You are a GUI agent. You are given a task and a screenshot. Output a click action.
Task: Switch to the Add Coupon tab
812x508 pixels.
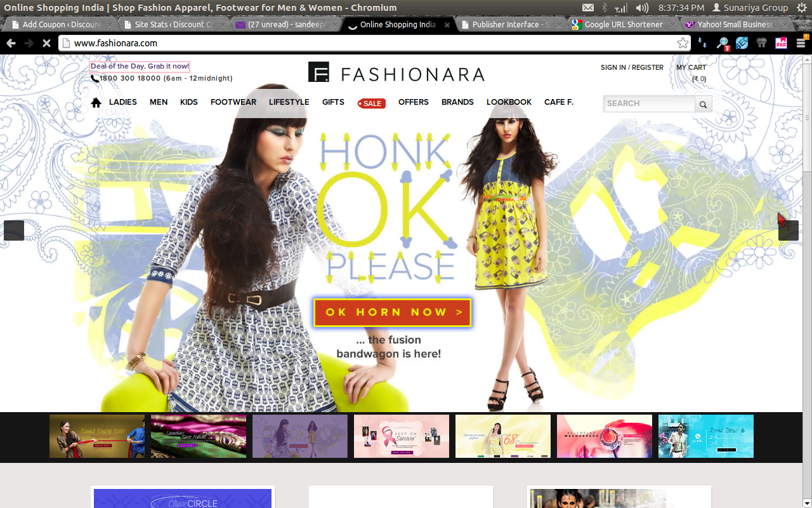(60, 25)
